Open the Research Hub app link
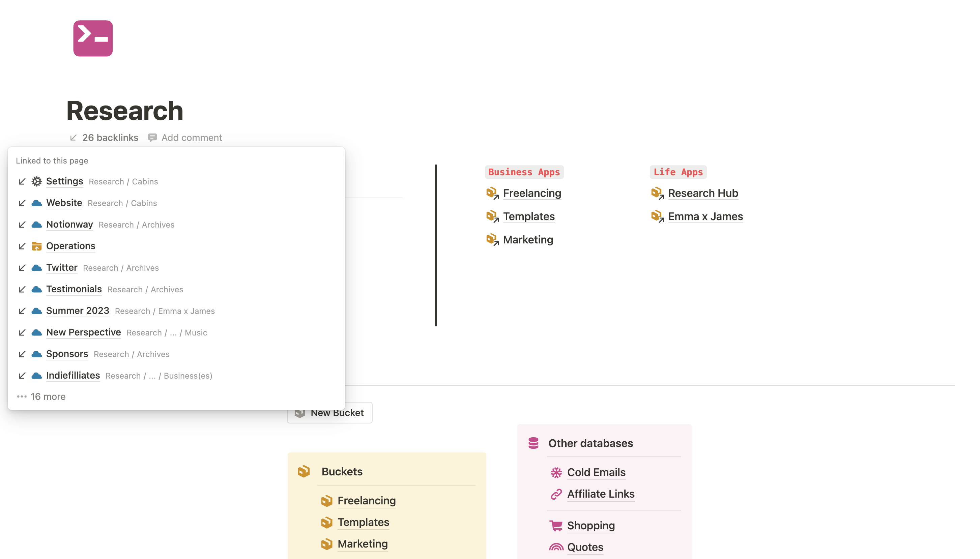This screenshot has height=559, width=980. click(703, 193)
